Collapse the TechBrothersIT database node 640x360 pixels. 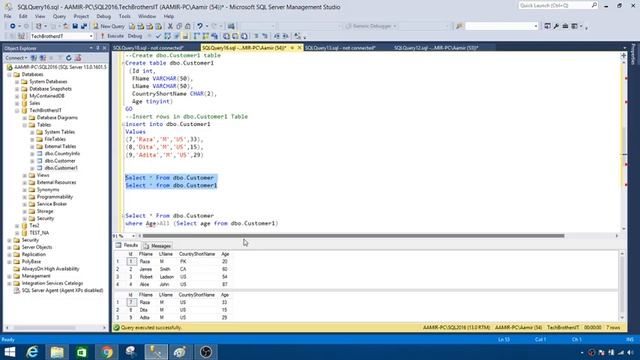[x=17, y=111]
